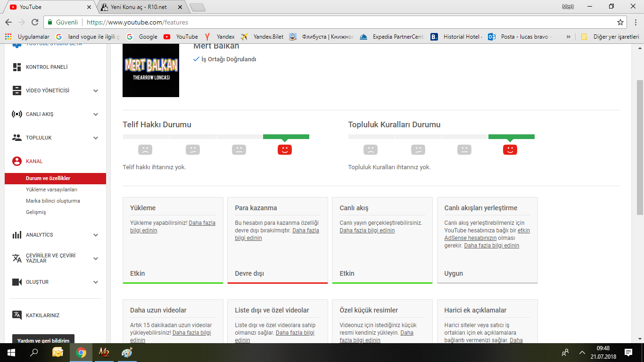Open the Mert Chrome profile button

click(x=568, y=7)
